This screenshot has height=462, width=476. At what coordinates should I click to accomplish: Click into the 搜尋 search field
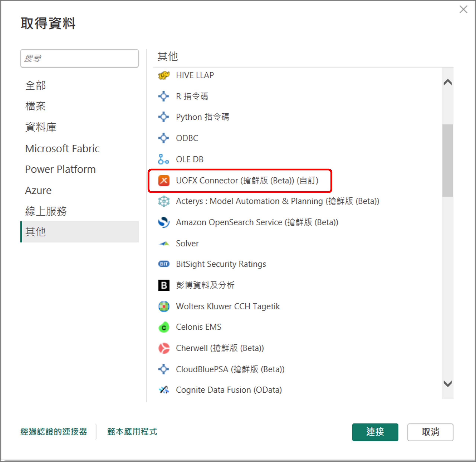point(80,58)
